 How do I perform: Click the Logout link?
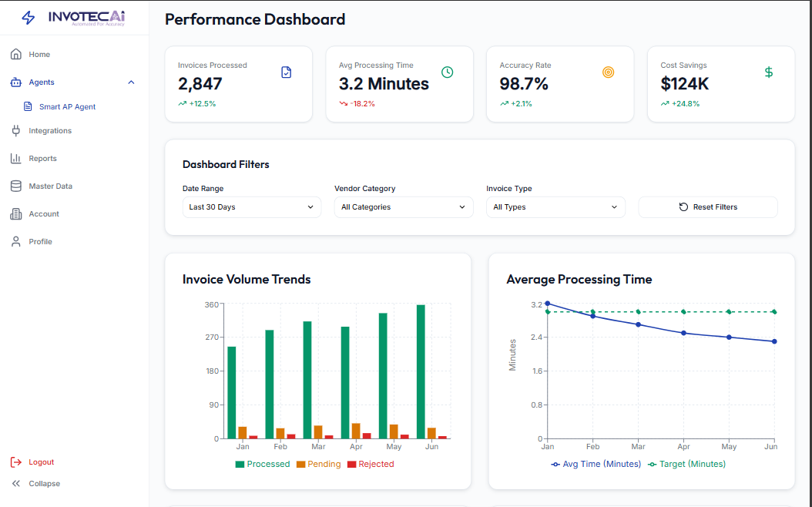click(x=41, y=462)
